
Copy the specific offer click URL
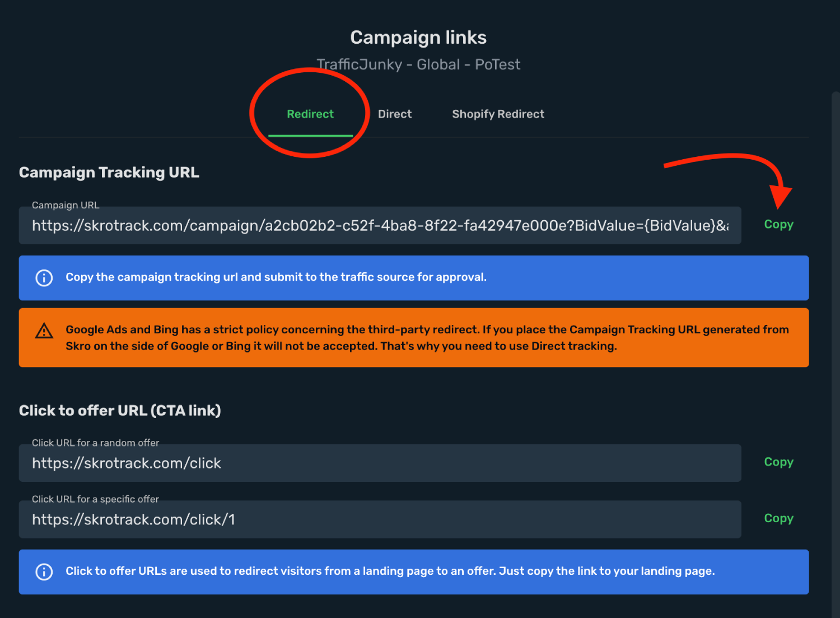pos(778,519)
